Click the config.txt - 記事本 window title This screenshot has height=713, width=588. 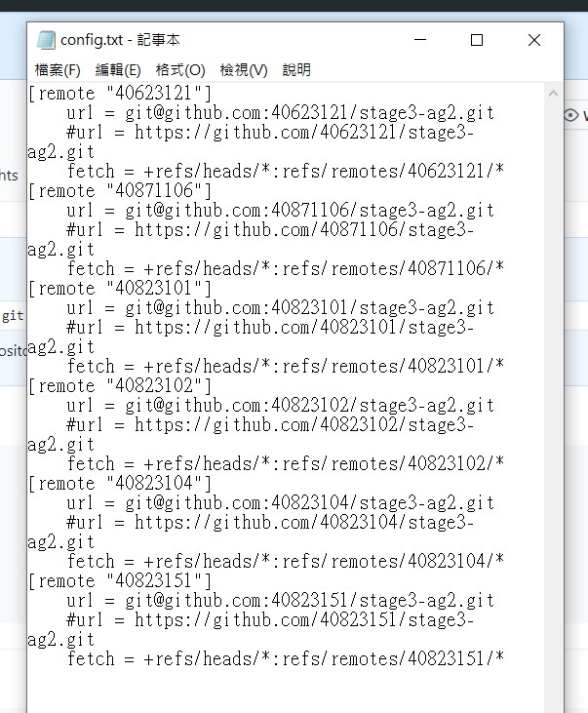click(120, 40)
